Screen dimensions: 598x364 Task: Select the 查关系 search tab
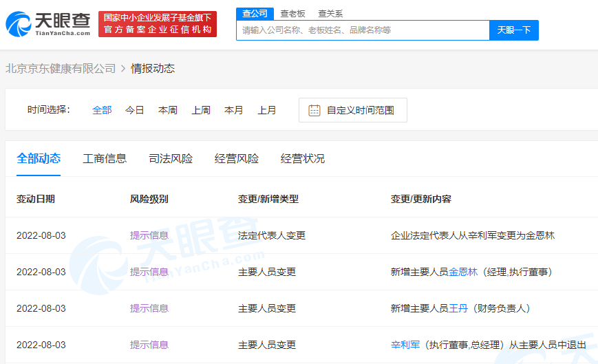330,14
